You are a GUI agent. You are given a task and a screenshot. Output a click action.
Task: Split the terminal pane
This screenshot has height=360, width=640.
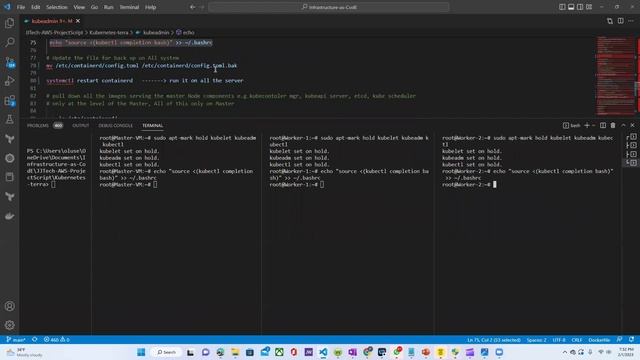point(603,125)
